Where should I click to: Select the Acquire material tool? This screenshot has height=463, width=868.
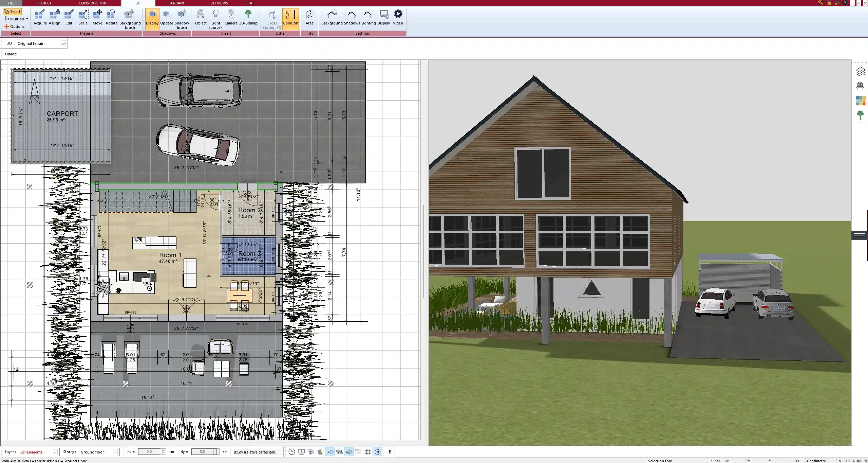[x=40, y=18]
